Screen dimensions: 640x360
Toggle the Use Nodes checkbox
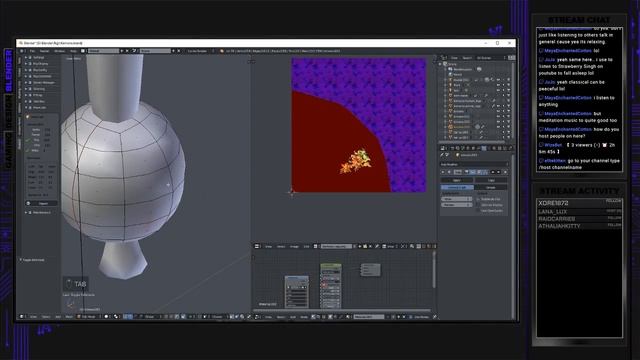coord(411,317)
